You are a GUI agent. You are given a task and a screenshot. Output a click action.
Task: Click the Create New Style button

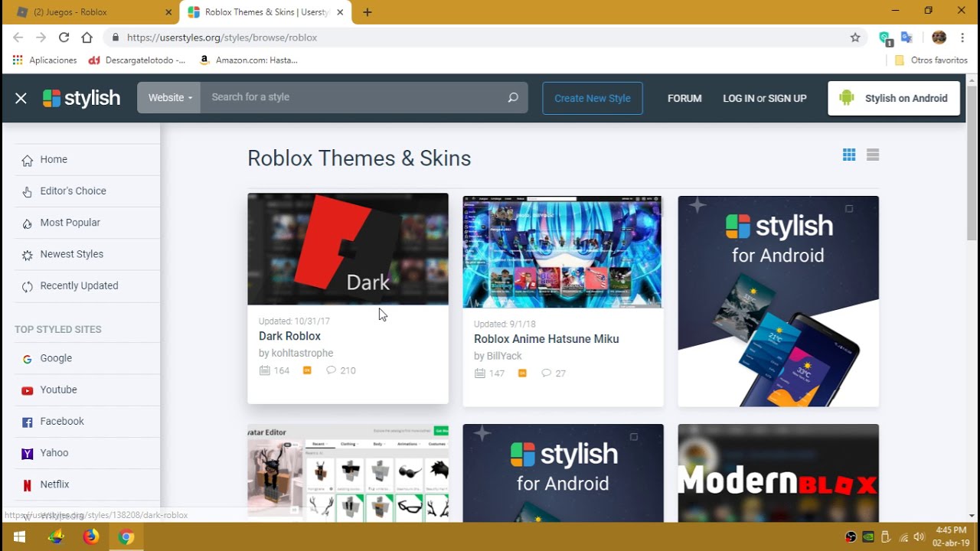point(593,98)
